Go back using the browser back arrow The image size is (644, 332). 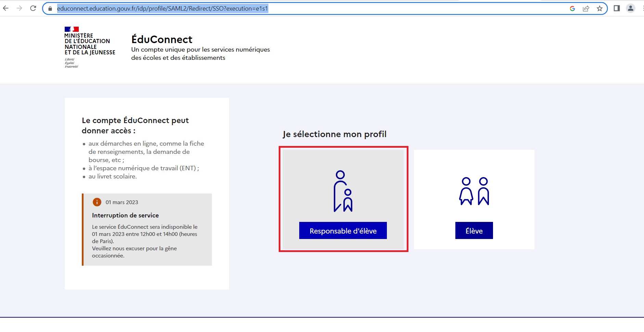tap(6, 9)
